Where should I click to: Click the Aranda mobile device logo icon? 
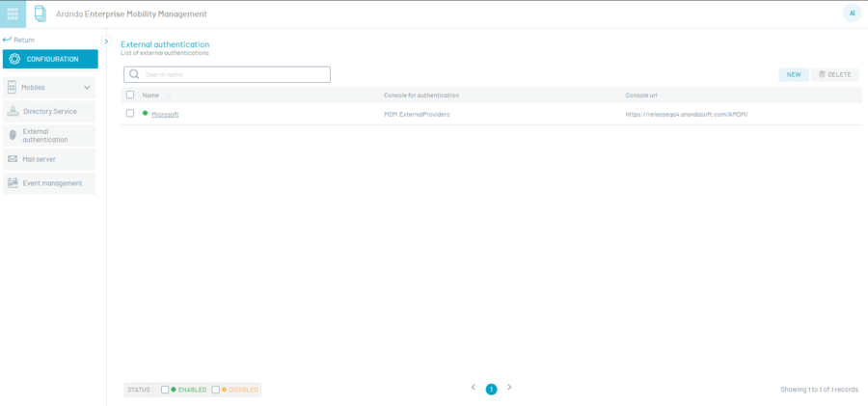(41, 14)
